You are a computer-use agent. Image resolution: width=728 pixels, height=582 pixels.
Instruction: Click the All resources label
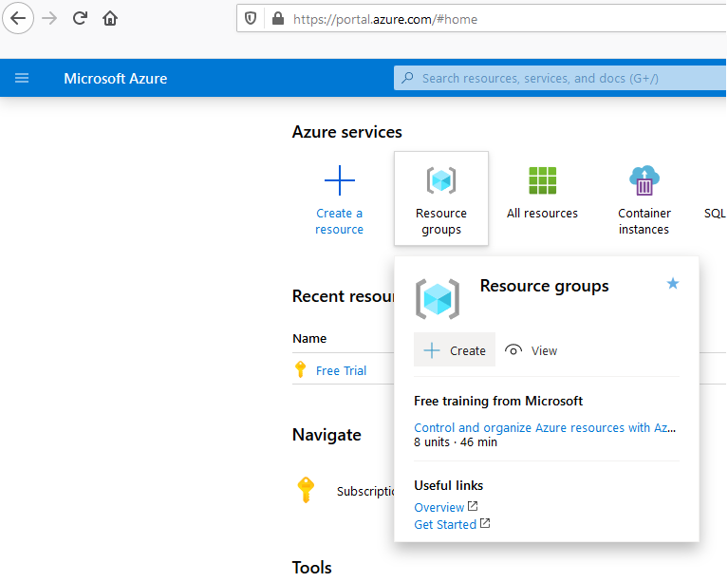(x=542, y=214)
